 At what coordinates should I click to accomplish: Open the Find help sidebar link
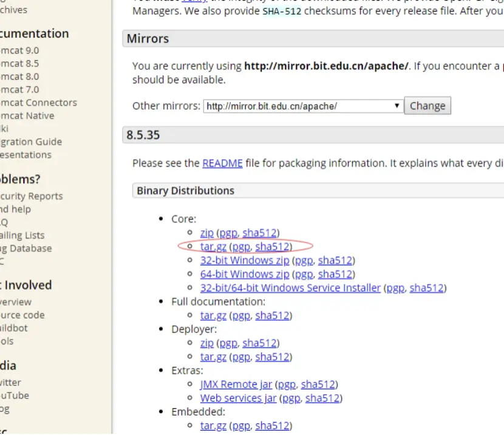tap(15, 210)
